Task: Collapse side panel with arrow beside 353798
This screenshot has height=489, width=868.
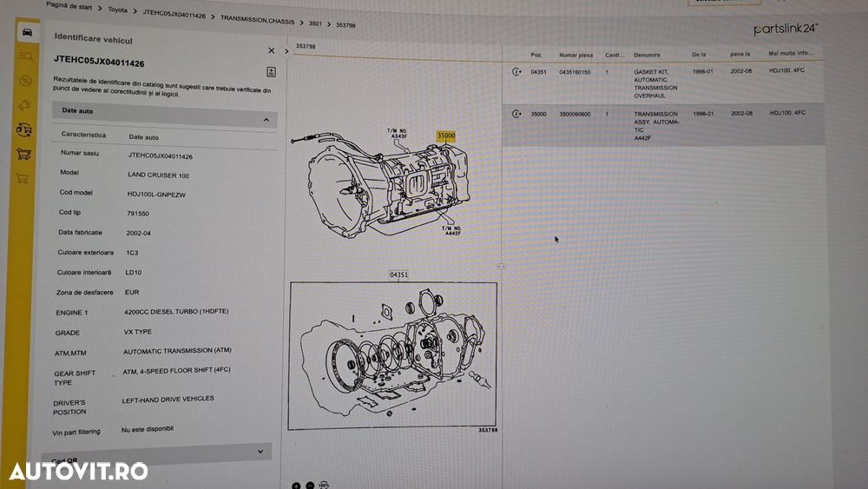Action: point(286,51)
